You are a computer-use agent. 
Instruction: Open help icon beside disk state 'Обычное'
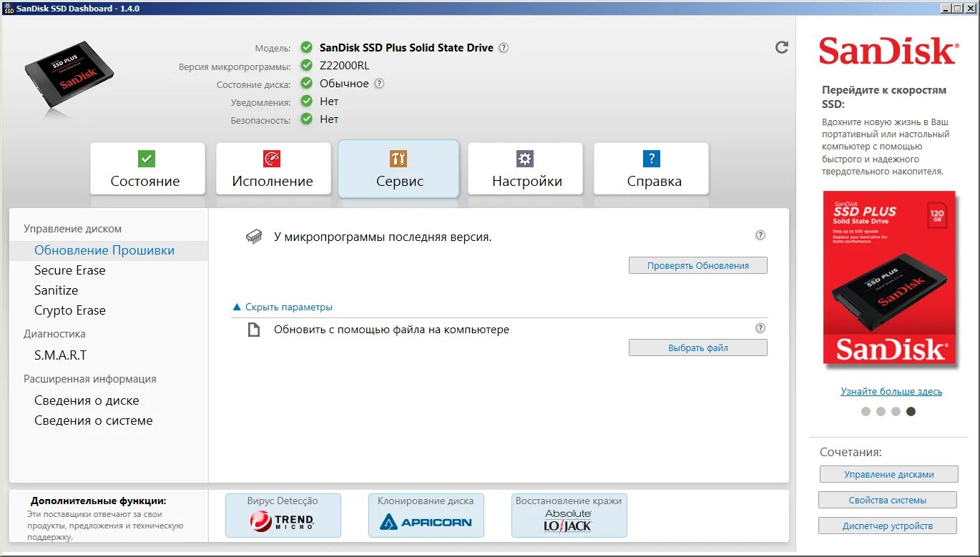pos(379,83)
